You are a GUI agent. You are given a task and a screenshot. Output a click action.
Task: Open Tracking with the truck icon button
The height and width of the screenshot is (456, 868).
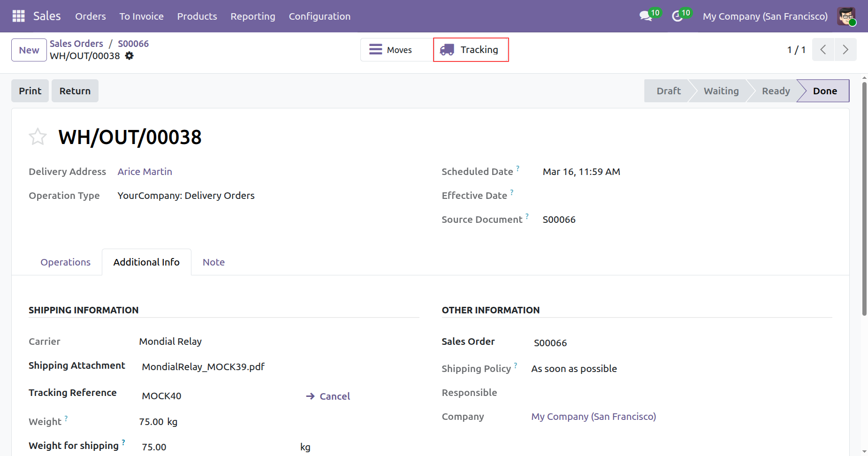click(x=471, y=50)
